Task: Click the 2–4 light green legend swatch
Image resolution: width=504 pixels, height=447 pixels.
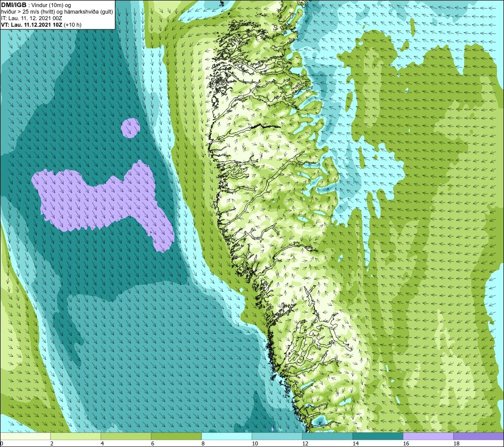Action: pos(76,436)
